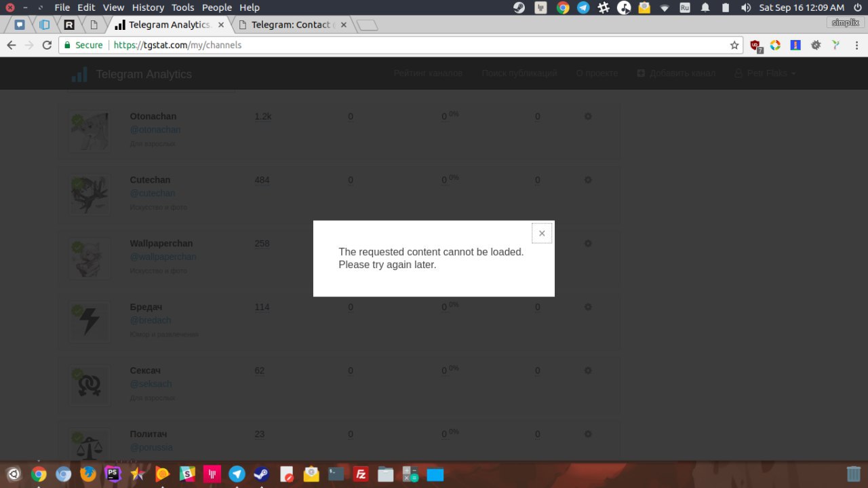
Task: Open Chrome three-dot menu
Action: coord(856,45)
